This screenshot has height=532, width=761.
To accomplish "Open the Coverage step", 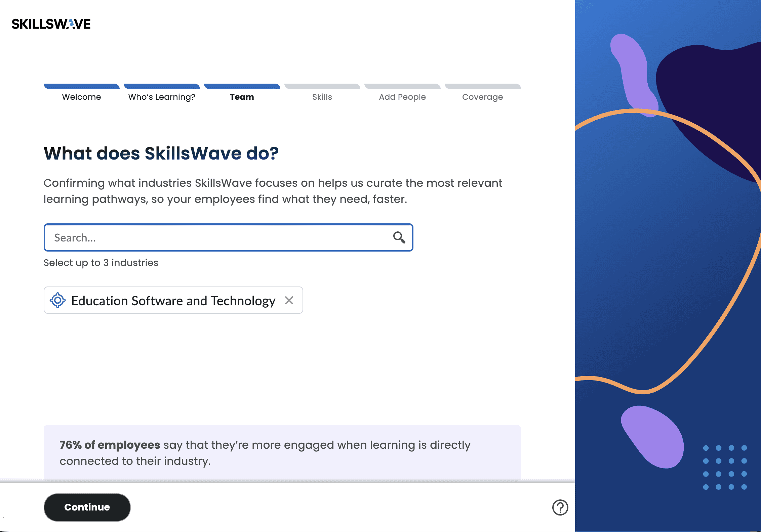I will coord(482,97).
